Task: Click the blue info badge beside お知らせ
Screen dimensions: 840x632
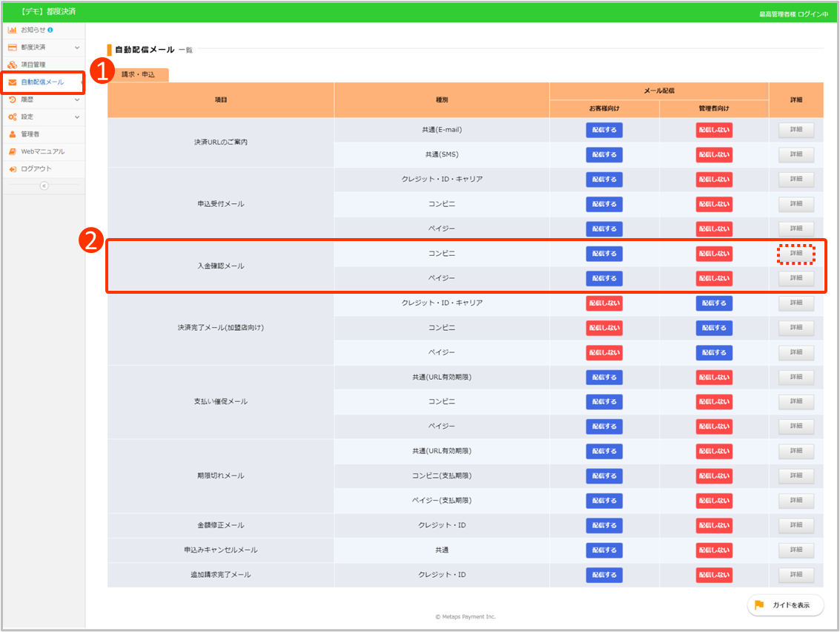Action: coord(50,30)
